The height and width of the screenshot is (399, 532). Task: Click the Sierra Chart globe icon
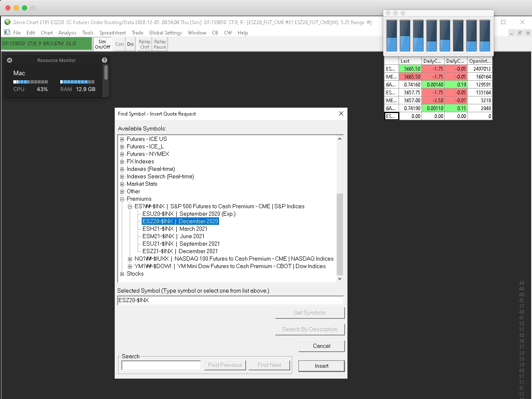(x=7, y=22)
